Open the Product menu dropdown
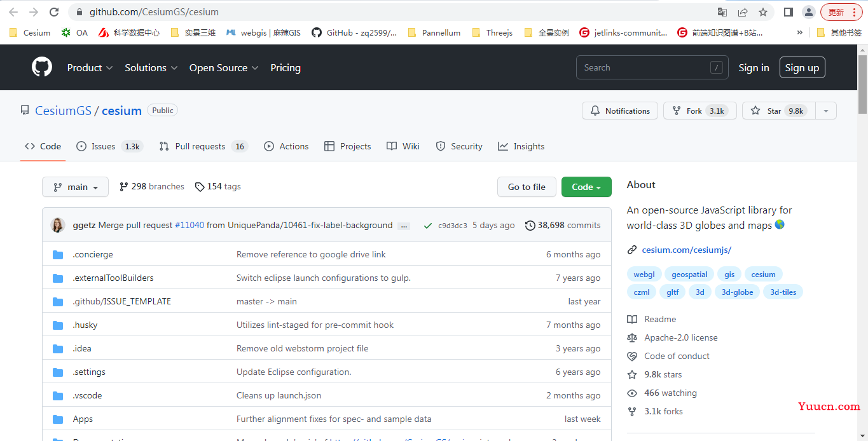The image size is (868, 441). pos(90,67)
